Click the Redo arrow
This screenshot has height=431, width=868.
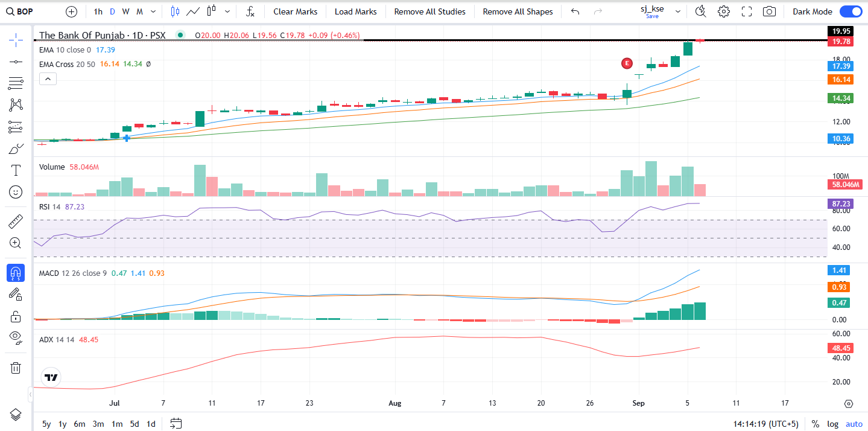point(598,11)
